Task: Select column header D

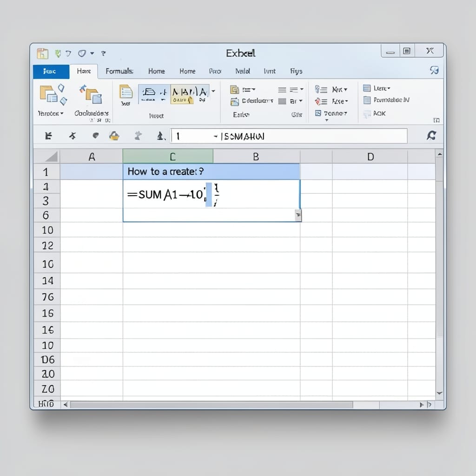Action: [x=370, y=157]
